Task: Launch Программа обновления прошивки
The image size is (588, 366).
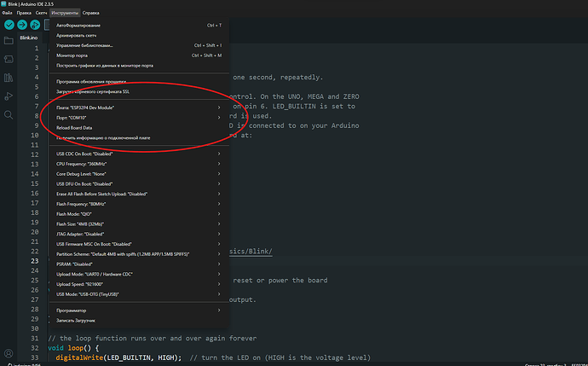Action: (139, 81)
